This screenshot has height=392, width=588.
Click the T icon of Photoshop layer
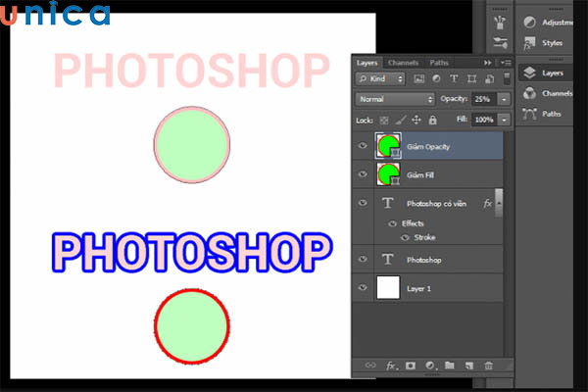(x=388, y=259)
